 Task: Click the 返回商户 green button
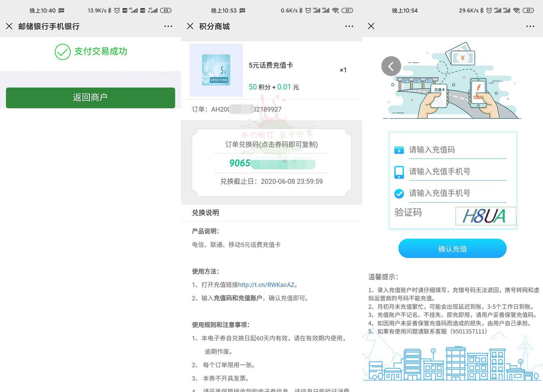(x=90, y=98)
